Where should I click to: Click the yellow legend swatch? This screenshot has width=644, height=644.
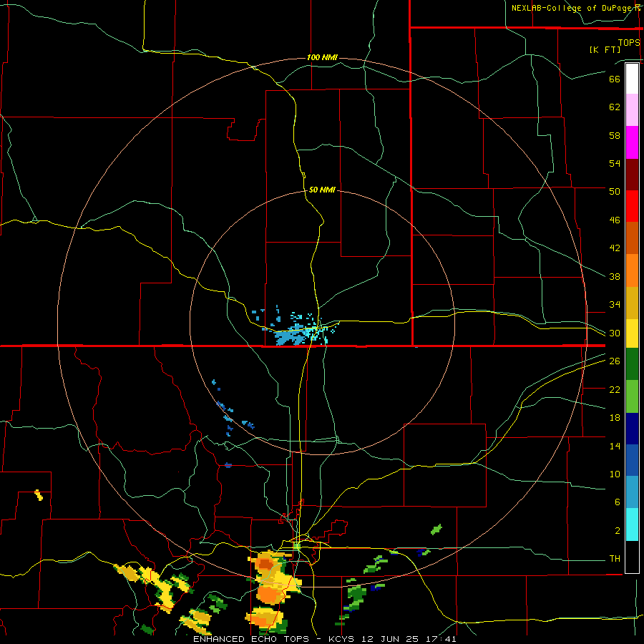632,333
